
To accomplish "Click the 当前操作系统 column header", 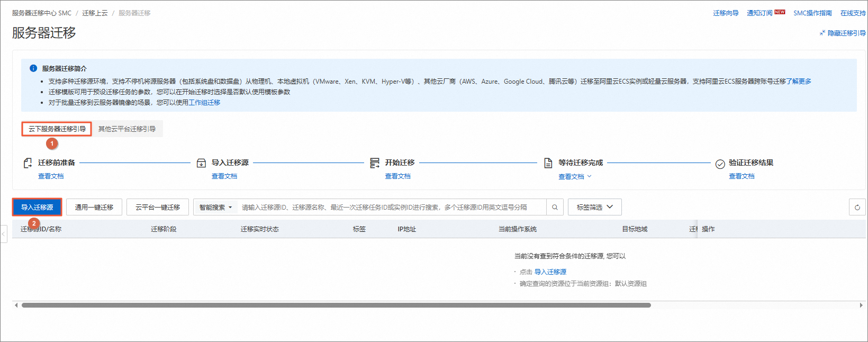I will point(518,229).
